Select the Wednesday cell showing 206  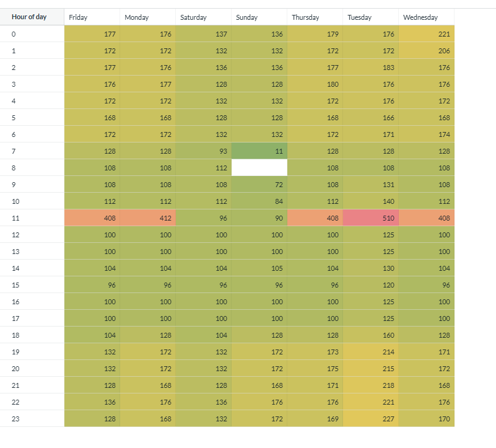(426, 51)
